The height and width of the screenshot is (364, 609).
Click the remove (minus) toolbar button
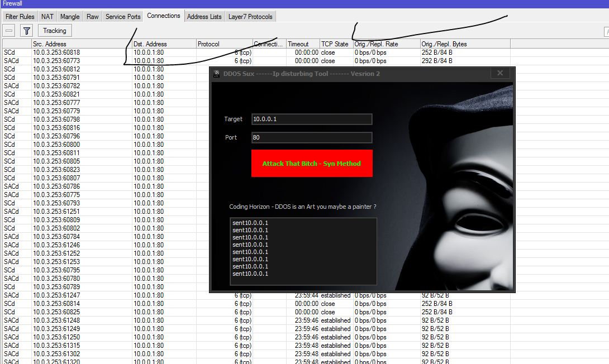tap(9, 31)
